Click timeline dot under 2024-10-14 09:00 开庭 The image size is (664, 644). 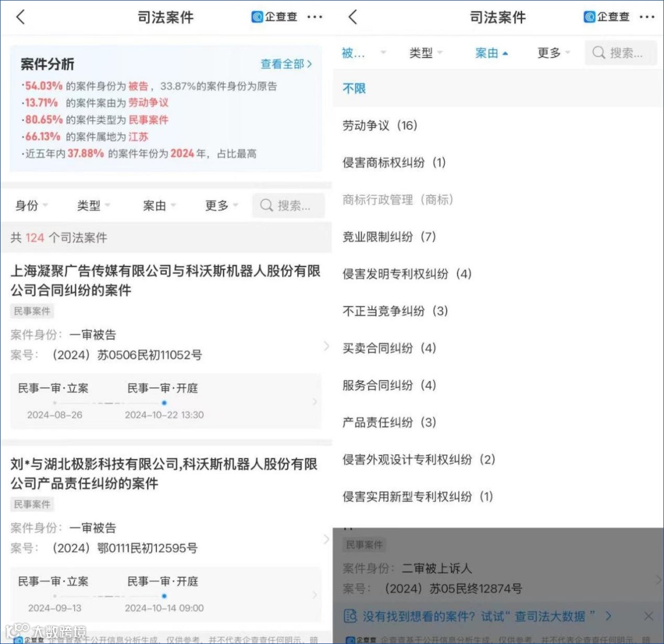(164, 595)
